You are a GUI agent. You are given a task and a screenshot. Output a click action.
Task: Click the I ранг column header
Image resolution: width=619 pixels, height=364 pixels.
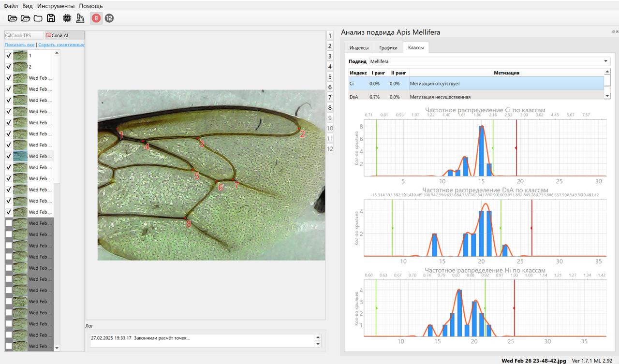pyautogui.click(x=378, y=73)
